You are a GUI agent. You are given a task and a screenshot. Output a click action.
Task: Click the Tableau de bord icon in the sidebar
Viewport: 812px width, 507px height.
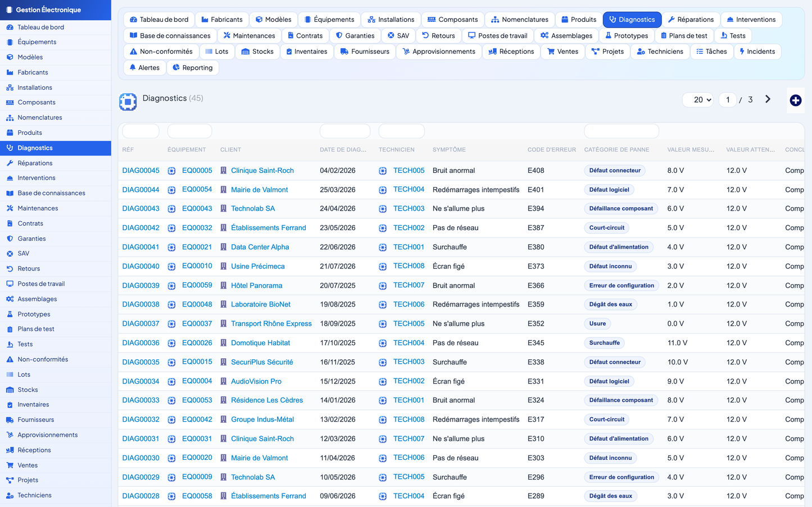pos(10,27)
